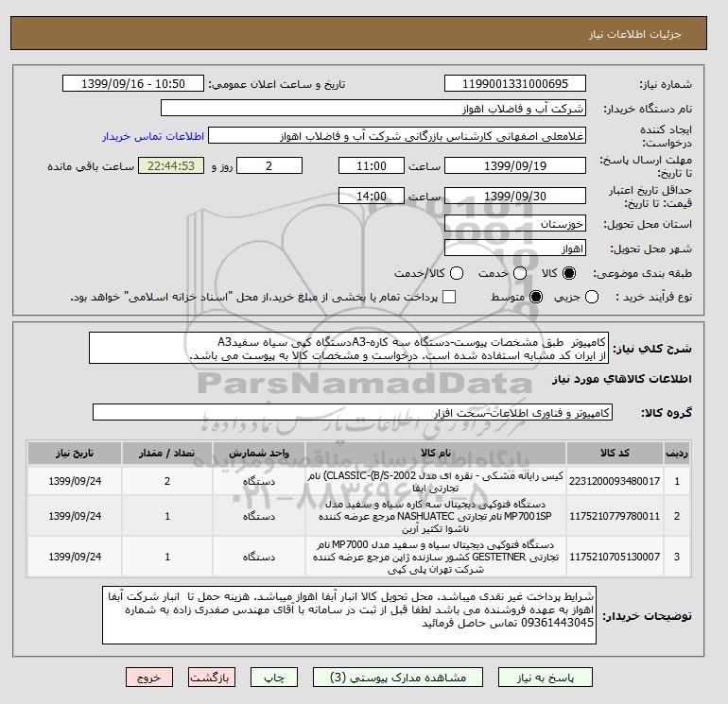Click product code 1175210779780011
728x704 pixels.
(615, 516)
